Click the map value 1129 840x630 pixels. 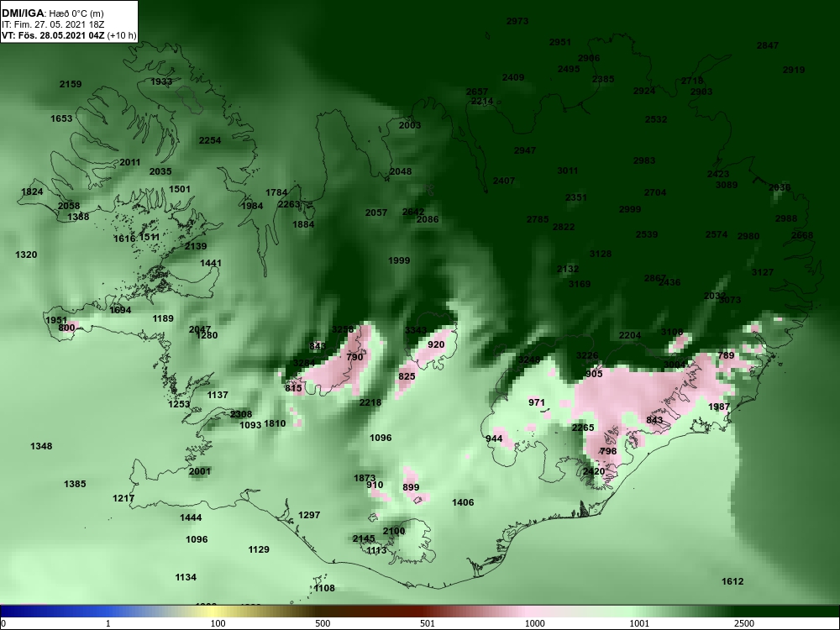[x=259, y=549]
